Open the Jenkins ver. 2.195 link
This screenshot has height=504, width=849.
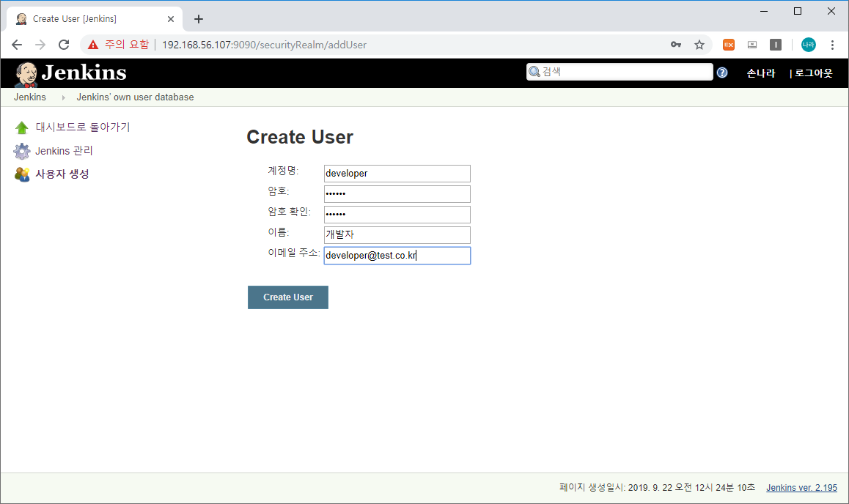point(801,488)
